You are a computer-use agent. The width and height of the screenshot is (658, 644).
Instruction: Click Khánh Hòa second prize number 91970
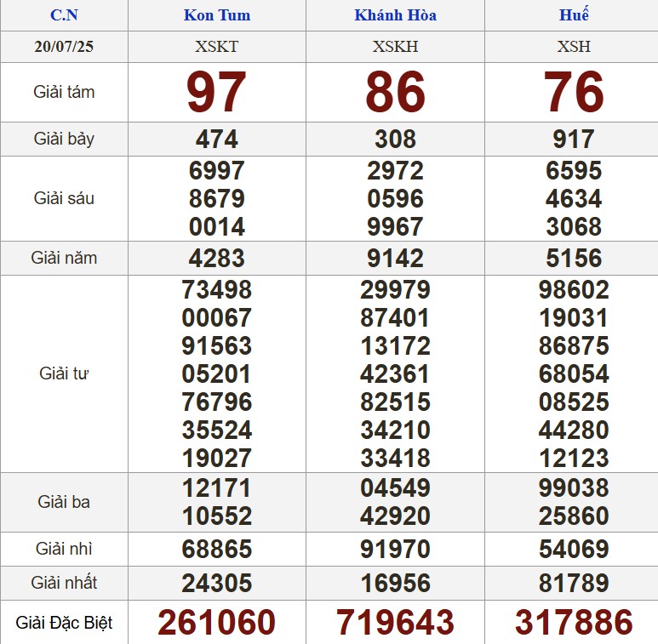[395, 549]
